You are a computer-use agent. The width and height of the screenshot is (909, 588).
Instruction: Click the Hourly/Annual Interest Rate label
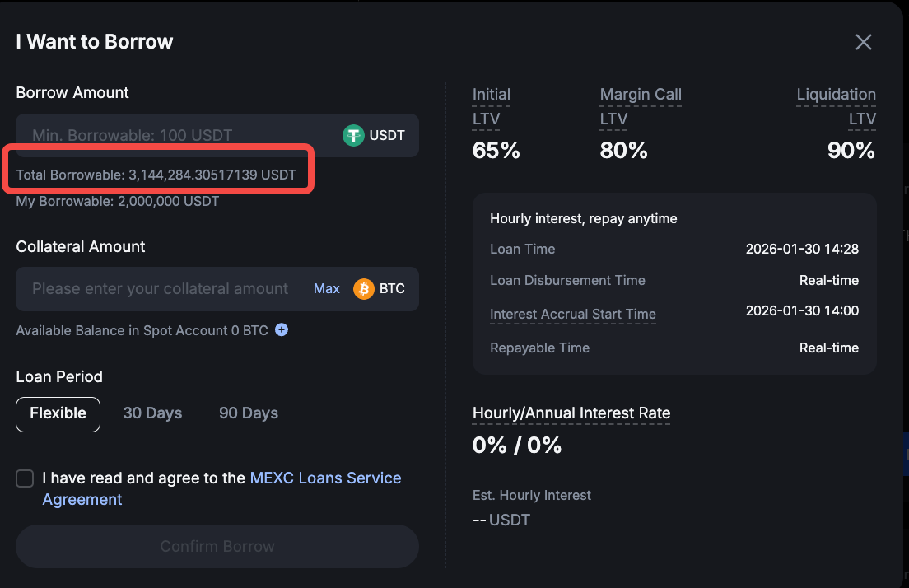point(571,413)
